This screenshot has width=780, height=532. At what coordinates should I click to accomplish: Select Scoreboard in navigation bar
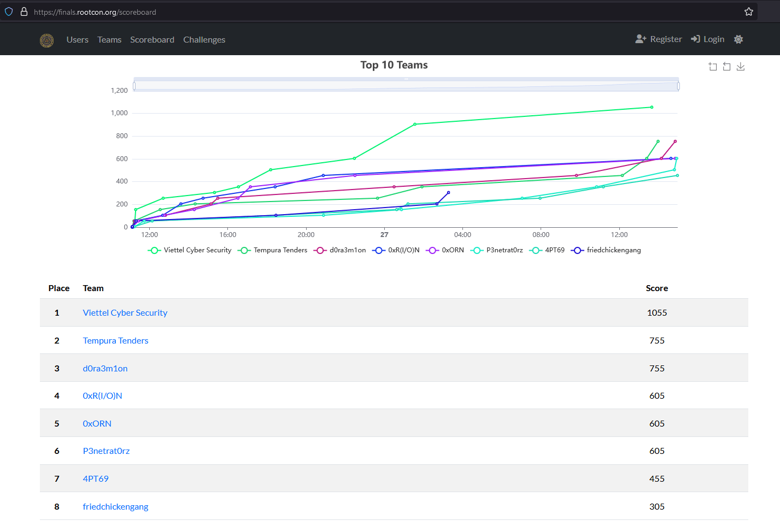click(152, 40)
